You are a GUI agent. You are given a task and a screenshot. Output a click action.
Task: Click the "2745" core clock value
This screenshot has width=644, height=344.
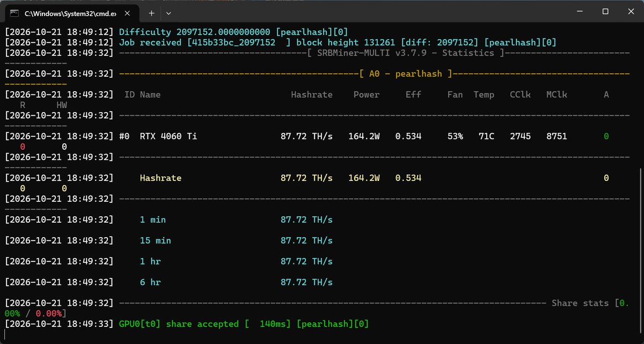(521, 136)
